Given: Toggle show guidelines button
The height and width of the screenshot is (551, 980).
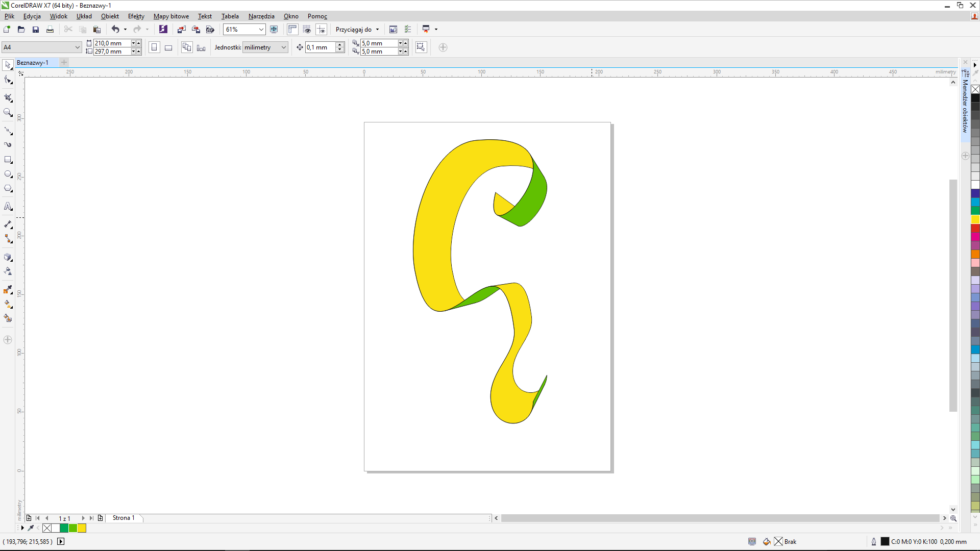Looking at the screenshot, I should click(321, 30).
